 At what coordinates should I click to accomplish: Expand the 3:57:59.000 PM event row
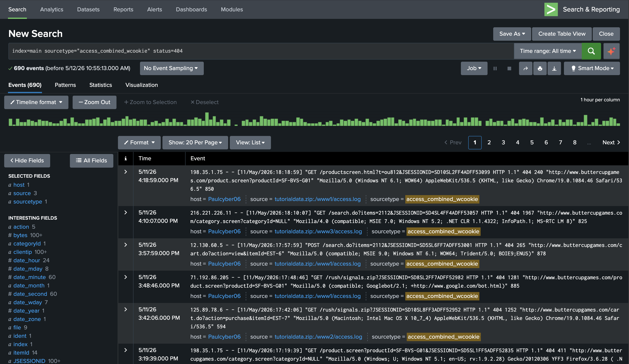pyautogui.click(x=126, y=245)
